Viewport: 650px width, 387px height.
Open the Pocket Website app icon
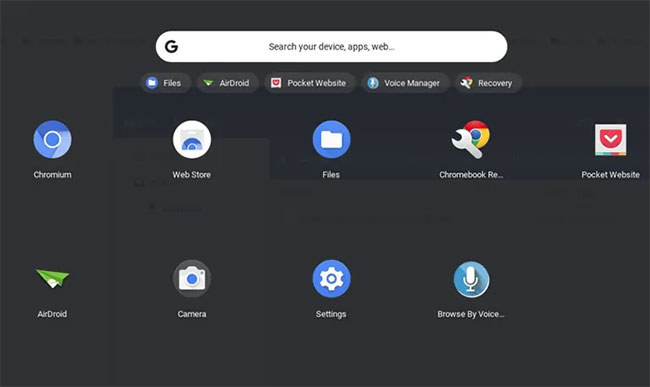[x=610, y=140]
